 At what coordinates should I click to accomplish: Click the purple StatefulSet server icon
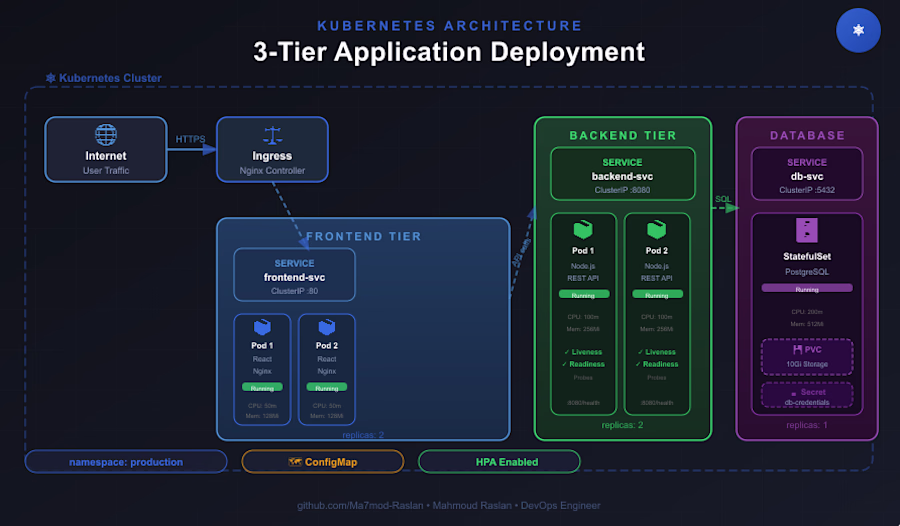pyautogui.click(x=807, y=230)
